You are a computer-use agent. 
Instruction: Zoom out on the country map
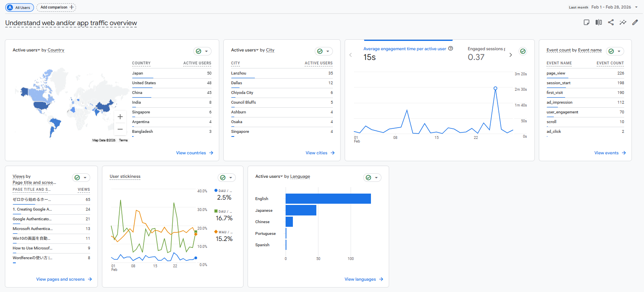click(120, 129)
